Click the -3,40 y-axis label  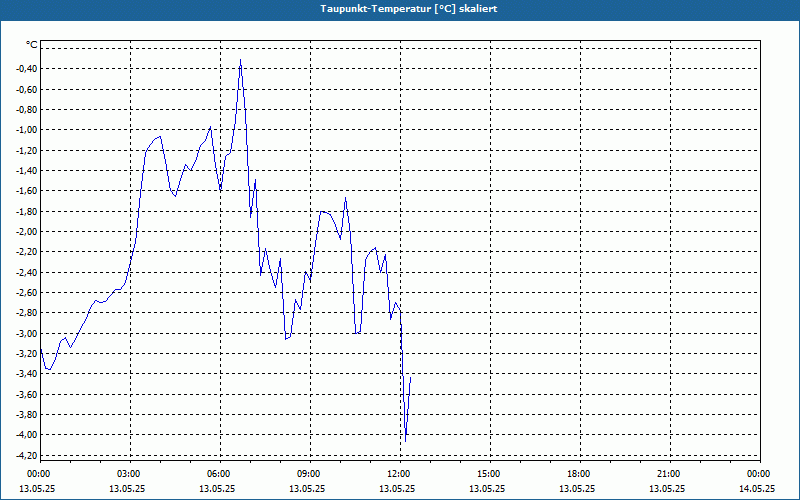click(x=28, y=374)
